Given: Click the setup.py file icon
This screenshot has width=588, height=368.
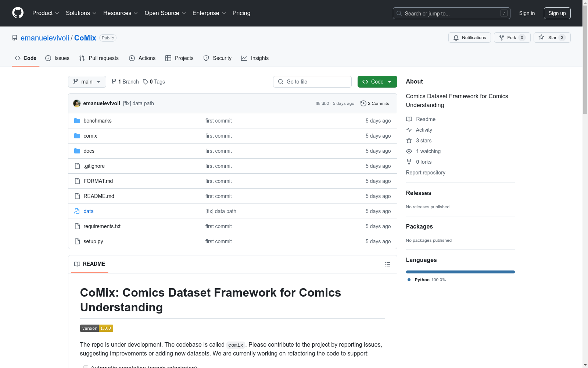Looking at the screenshot, I should (77, 241).
